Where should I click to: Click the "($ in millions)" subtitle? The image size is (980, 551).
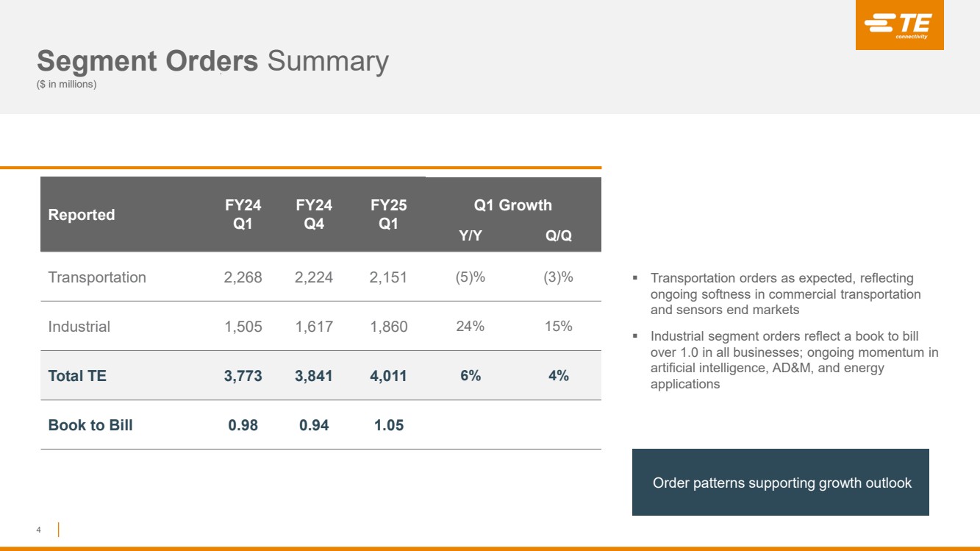[67, 84]
